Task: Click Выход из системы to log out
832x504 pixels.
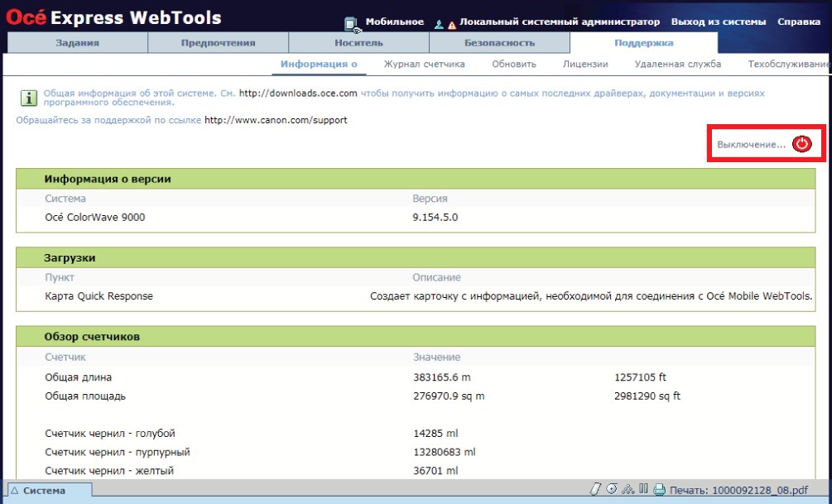Action: click(x=719, y=22)
